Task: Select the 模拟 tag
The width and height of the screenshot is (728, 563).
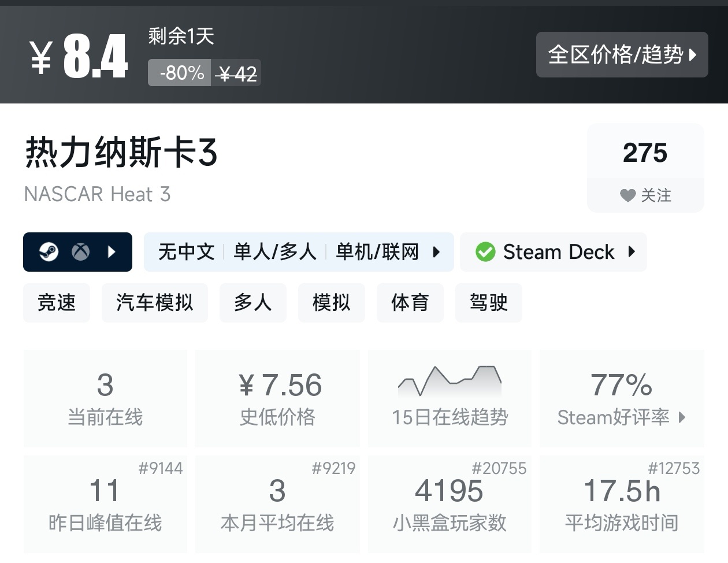Action: (x=331, y=302)
